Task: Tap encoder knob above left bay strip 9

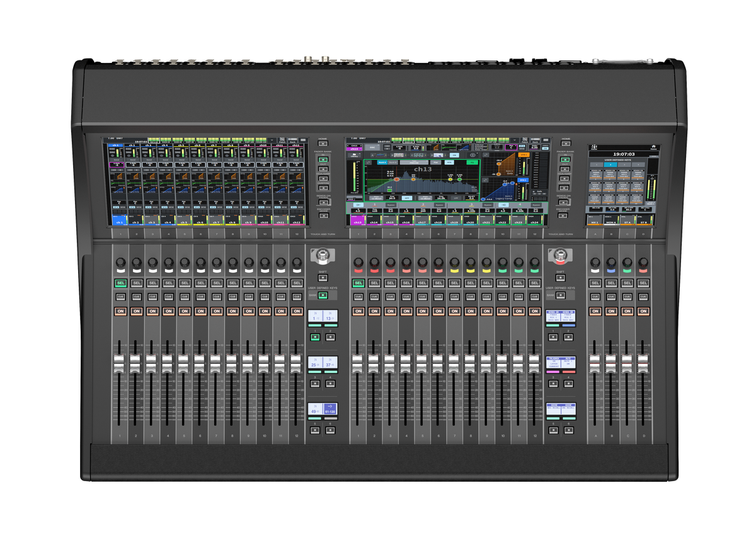Action: tap(248, 262)
